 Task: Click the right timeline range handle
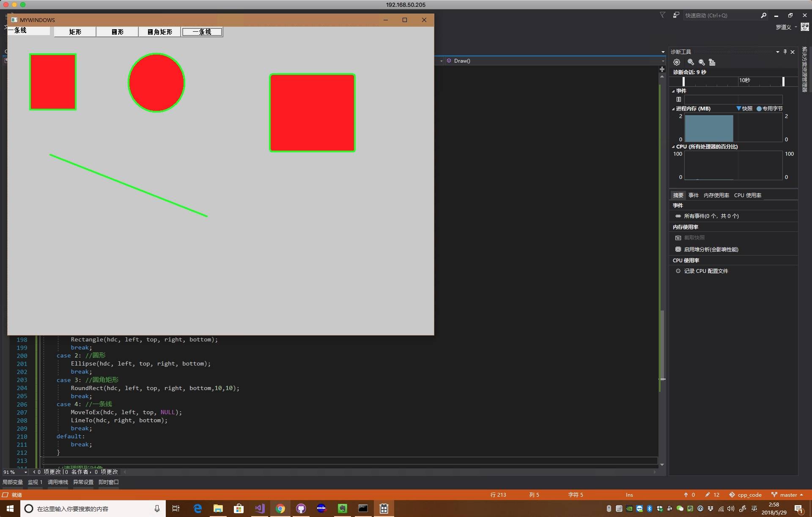click(x=783, y=81)
